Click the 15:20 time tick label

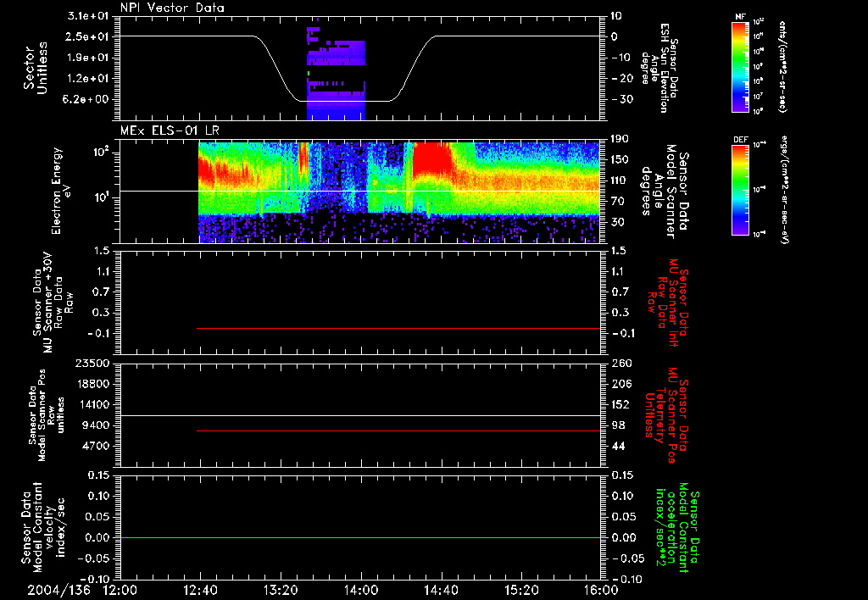point(521,590)
